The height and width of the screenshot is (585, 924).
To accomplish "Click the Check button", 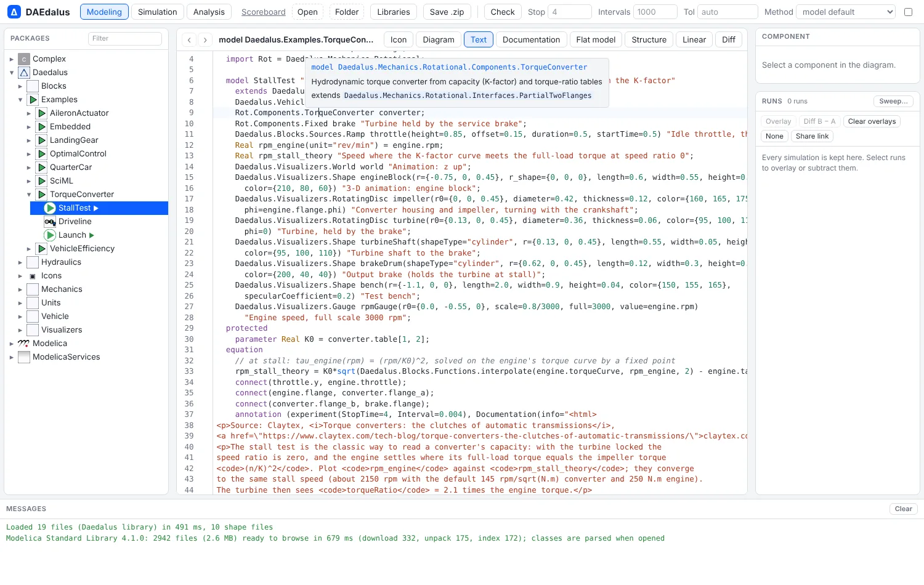I will click(503, 12).
